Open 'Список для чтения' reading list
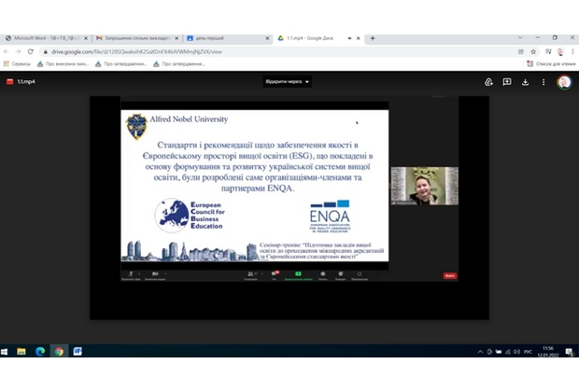This screenshot has height=392, width=579. (x=551, y=64)
